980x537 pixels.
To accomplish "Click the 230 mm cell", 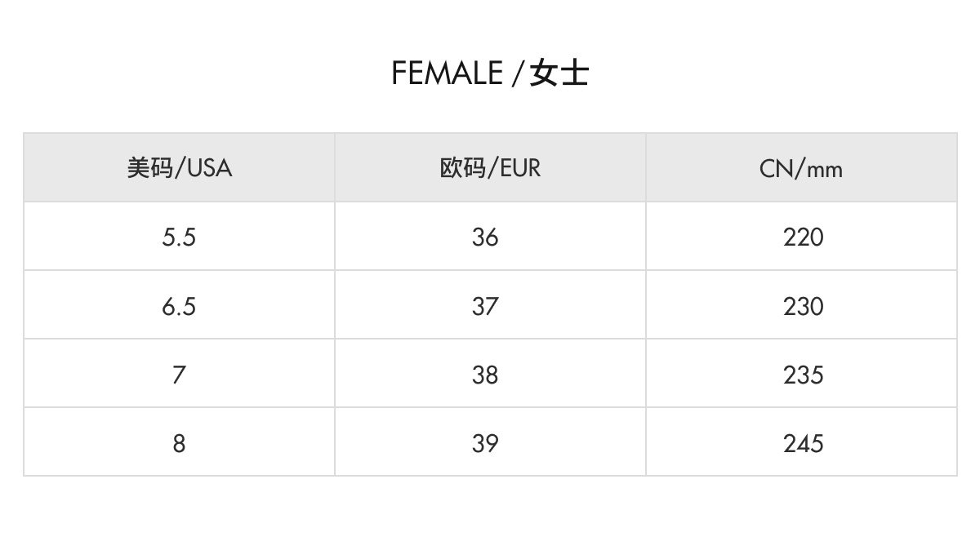I will coord(804,307).
